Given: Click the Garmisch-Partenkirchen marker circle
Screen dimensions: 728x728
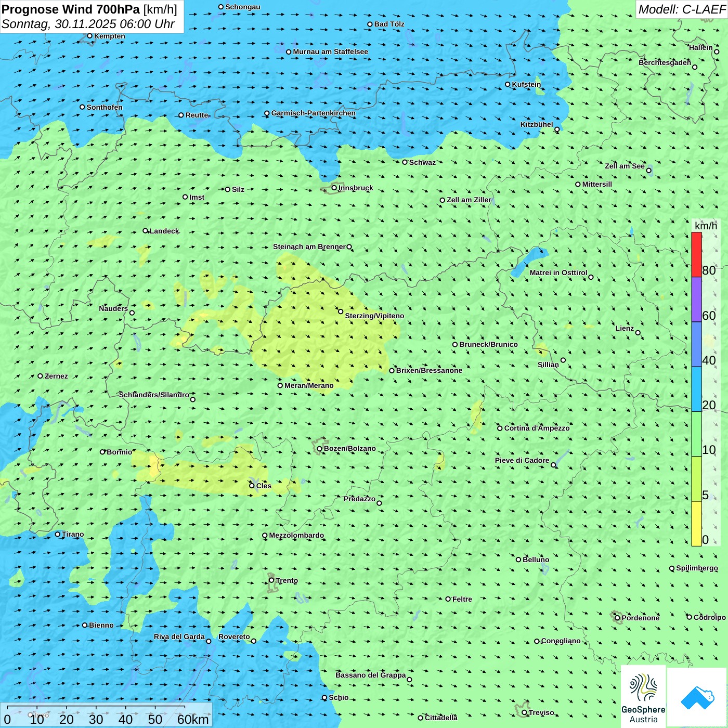Looking at the screenshot, I should coord(267,113).
